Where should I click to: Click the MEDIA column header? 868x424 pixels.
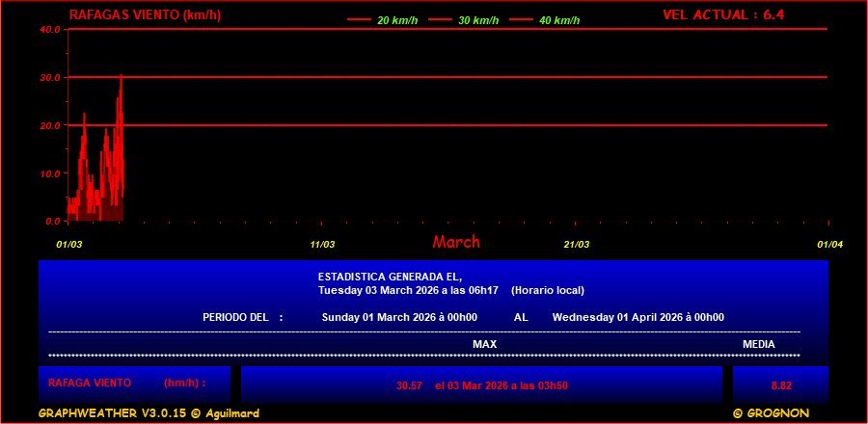pos(758,344)
